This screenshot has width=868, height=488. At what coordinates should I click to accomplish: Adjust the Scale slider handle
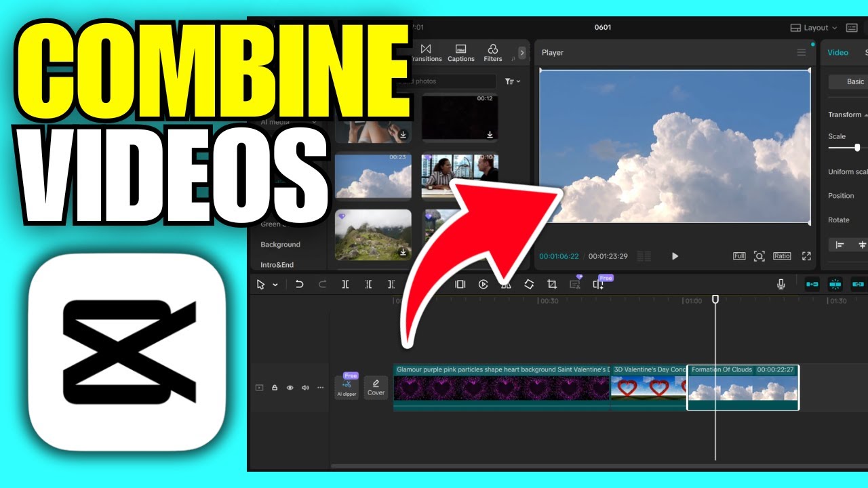pyautogui.click(x=857, y=147)
